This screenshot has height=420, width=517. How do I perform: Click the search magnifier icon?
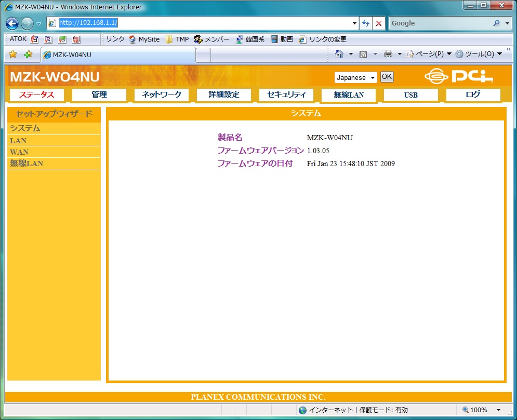[497, 23]
